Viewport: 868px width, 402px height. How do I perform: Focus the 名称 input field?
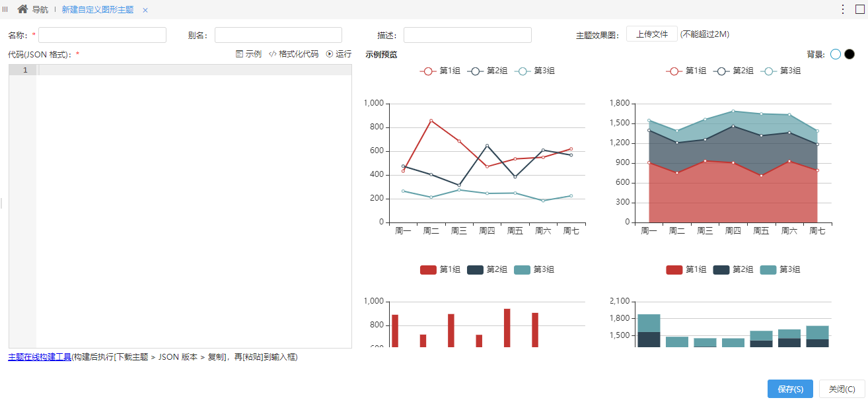[x=102, y=35]
